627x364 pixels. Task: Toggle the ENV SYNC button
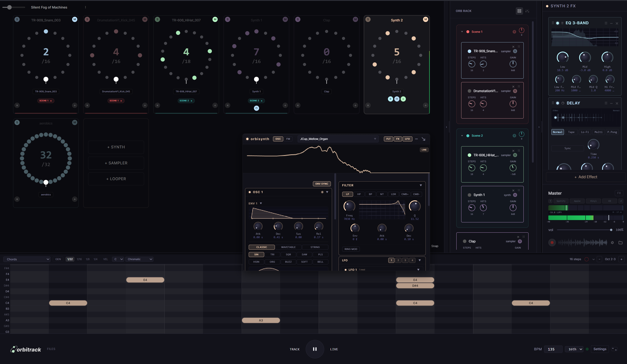tap(321, 184)
